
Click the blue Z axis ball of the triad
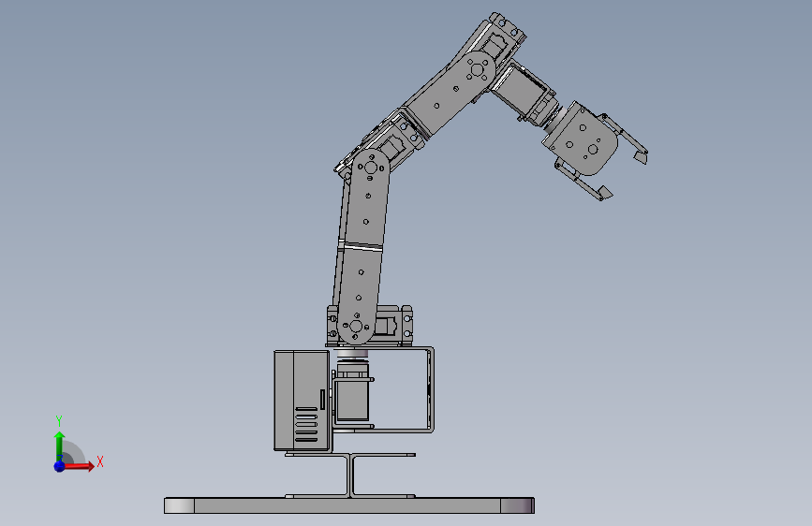click(x=60, y=466)
